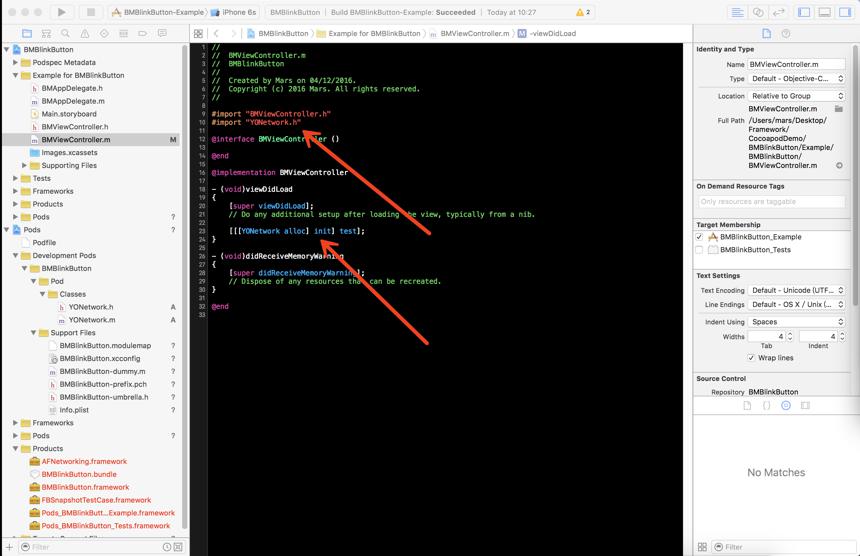Screen dimensions: 860x556
Task: Enable BMBlinkButton_Tests target membership checkbox
Action: (x=699, y=250)
